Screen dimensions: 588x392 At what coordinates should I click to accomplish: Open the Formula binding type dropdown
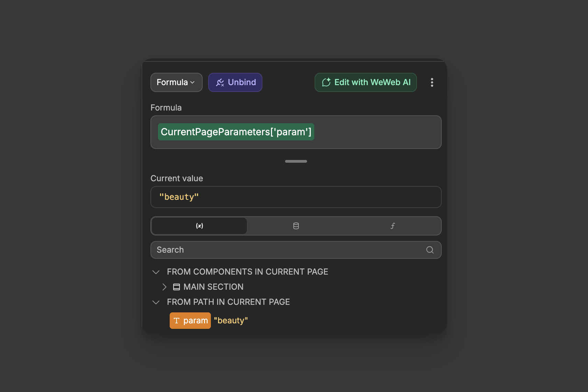(x=176, y=82)
